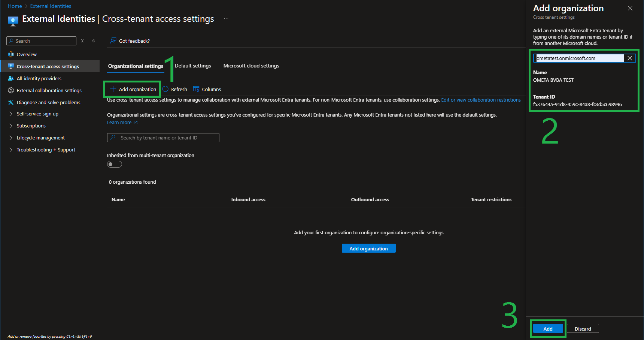Open Edit or view collaboration restrictions link
The width and height of the screenshot is (644, 340).
pyautogui.click(x=481, y=100)
